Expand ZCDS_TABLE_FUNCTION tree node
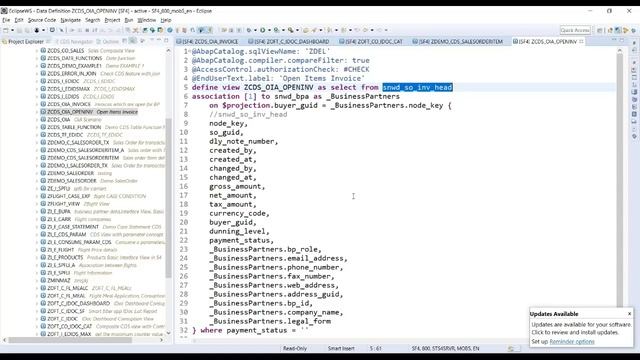The height and width of the screenshot is (360, 640). coord(37,127)
